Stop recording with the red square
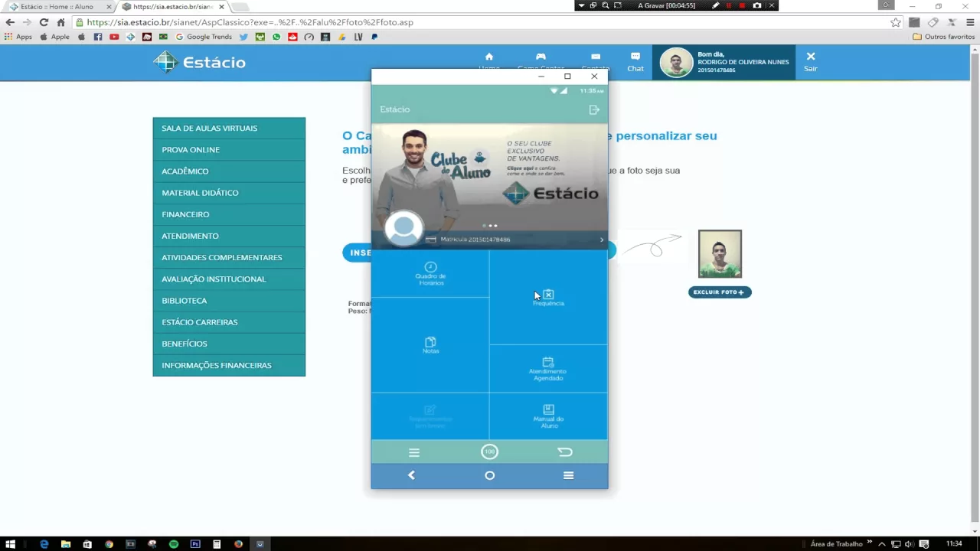This screenshot has width=980, height=551. [x=742, y=5]
